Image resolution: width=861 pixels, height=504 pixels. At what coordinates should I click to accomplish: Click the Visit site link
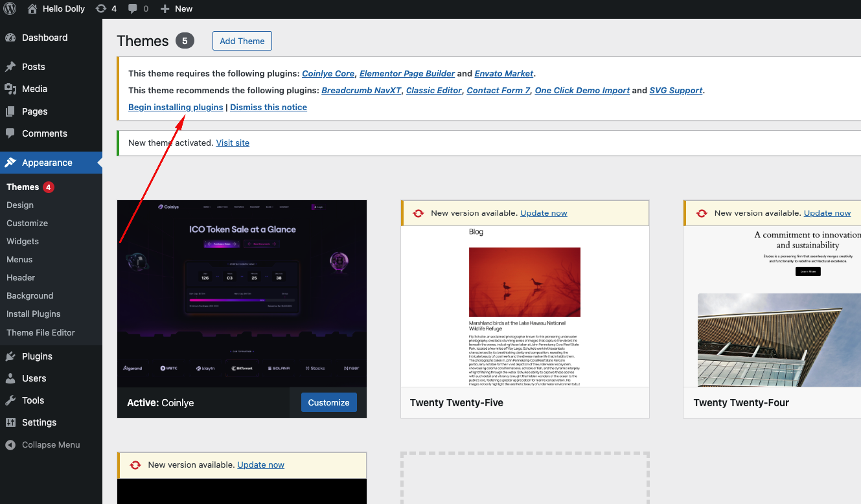pos(233,143)
